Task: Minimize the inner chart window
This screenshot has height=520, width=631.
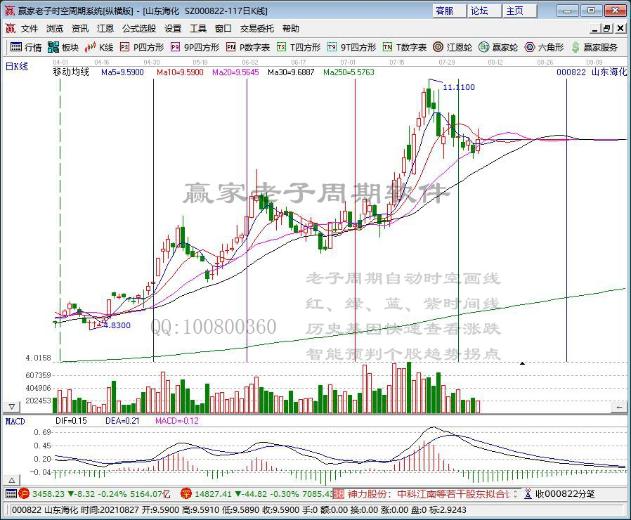Action: click(x=595, y=29)
